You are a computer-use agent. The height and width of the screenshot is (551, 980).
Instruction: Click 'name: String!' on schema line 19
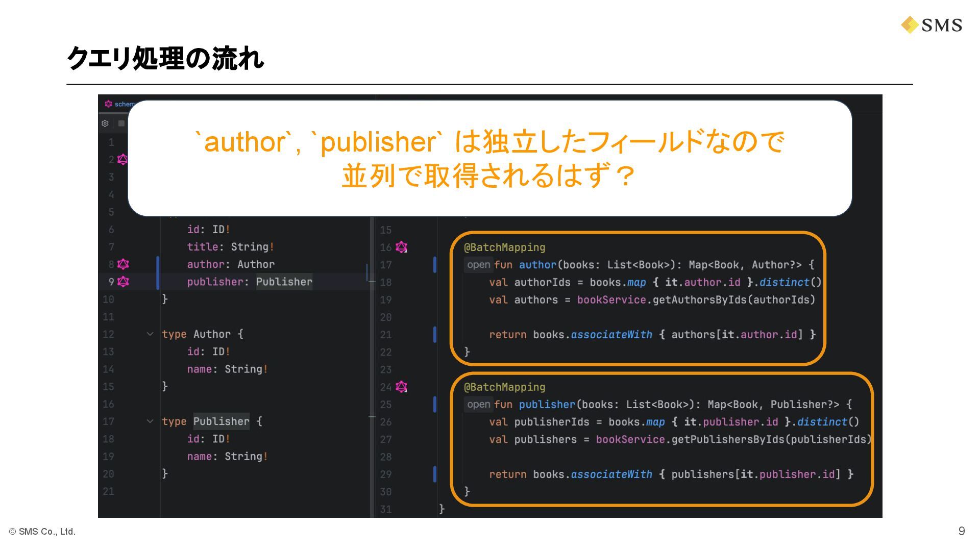click(x=228, y=456)
